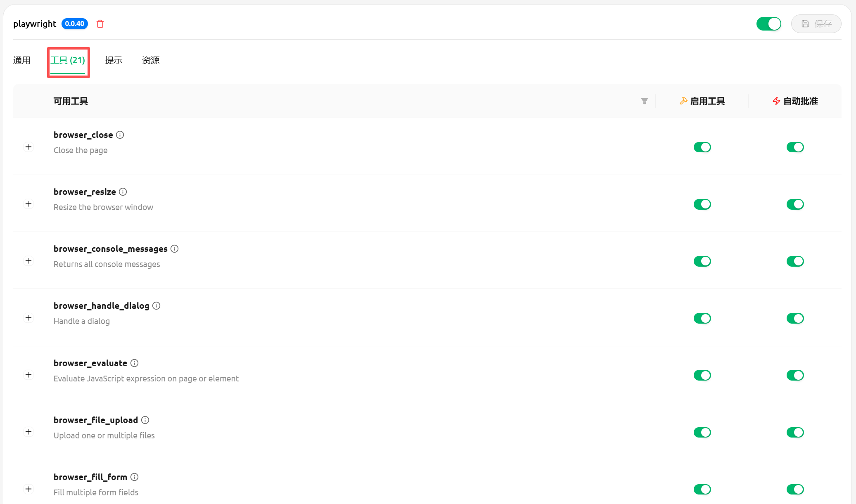The image size is (856, 504).
Task: Disable auto-approve for browser_file_upload
Action: [x=795, y=432]
